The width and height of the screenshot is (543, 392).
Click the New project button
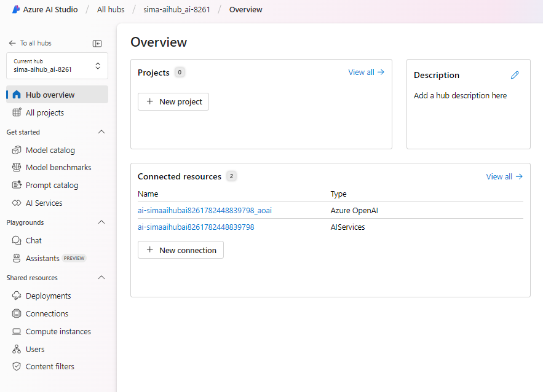pyautogui.click(x=173, y=102)
